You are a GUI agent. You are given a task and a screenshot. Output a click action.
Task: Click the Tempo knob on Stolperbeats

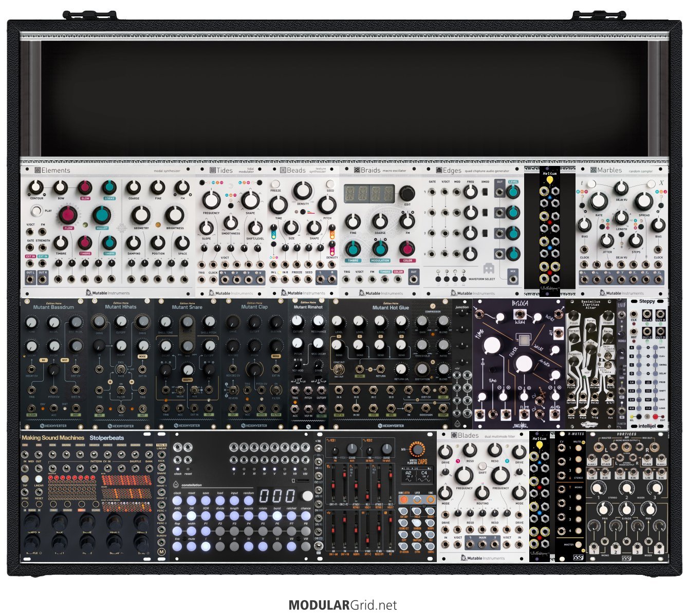[32, 522]
